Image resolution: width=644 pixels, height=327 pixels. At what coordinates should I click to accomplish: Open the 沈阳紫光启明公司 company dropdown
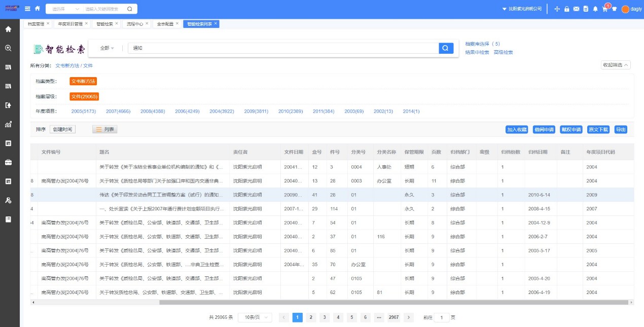tap(521, 9)
